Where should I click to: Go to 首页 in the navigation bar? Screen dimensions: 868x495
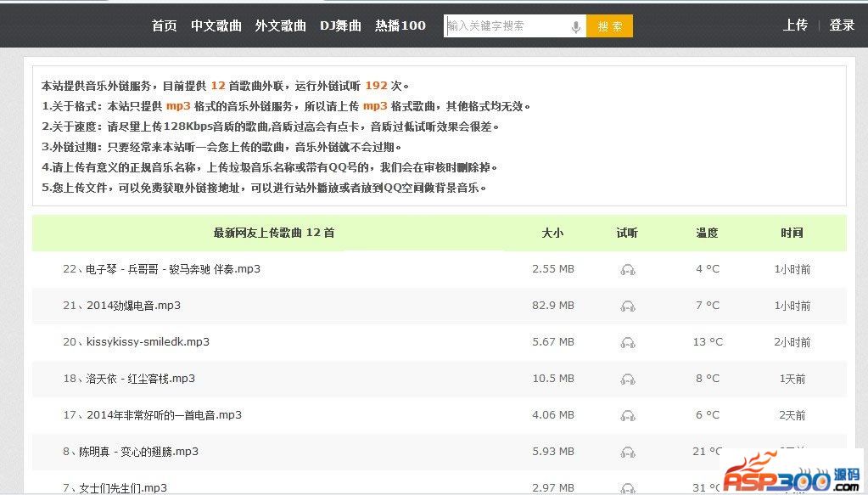(x=165, y=25)
